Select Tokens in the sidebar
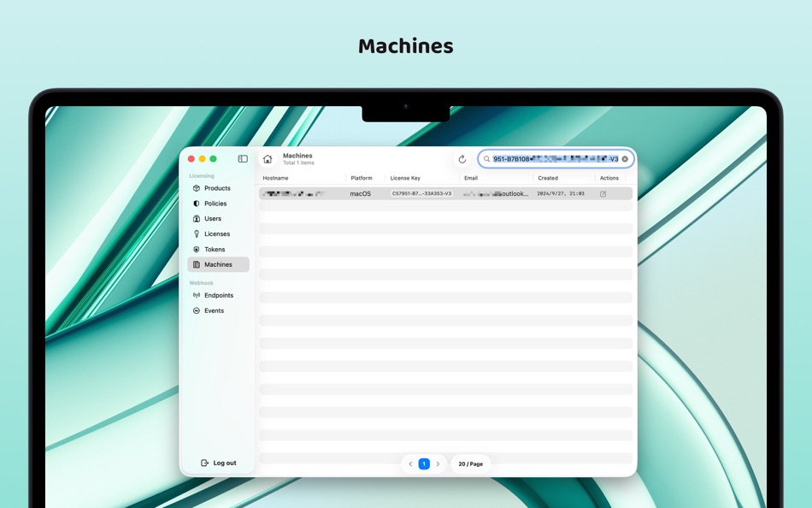This screenshot has height=508, width=812. [213, 249]
